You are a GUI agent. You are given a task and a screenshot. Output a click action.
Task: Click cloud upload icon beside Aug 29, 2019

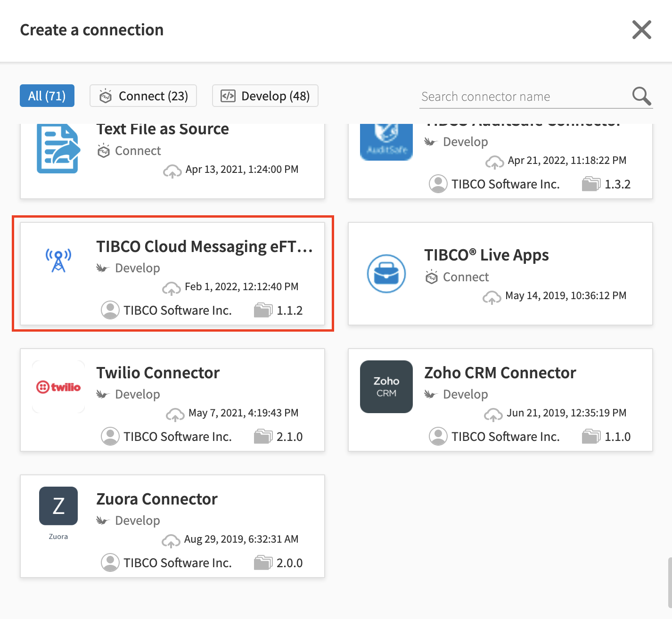[x=171, y=541]
